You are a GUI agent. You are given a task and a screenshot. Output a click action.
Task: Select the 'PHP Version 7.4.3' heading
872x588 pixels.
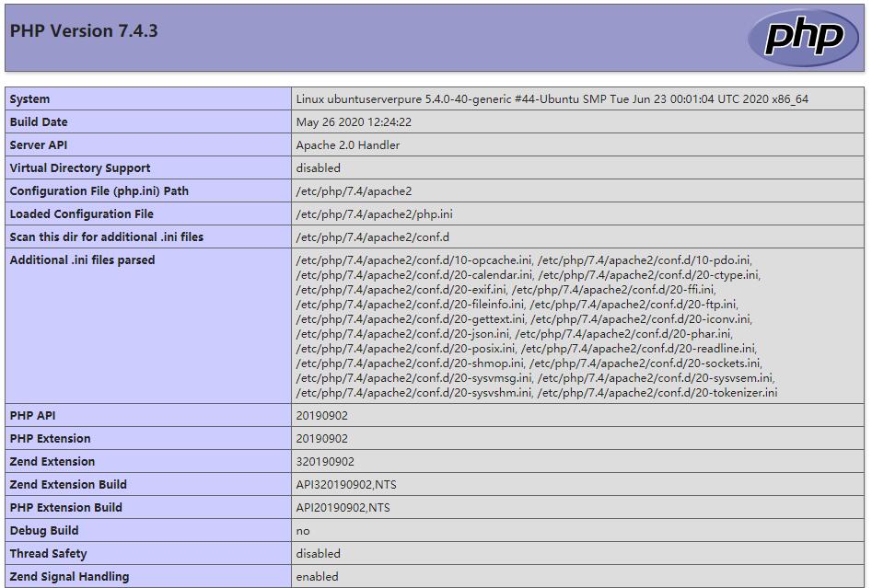tap(84, 31)
